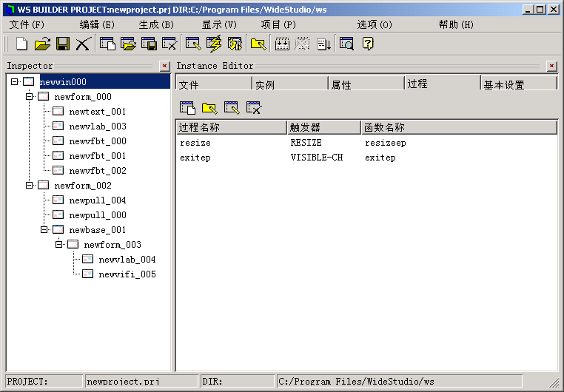The height and width of the screenshot is (392, 564).
Task: Click the RESIZE trigger cell
Action: point(306,143)
